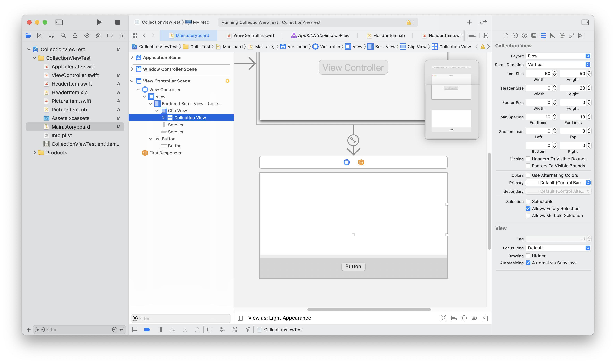Viewport: 616px width, 364px height.
Task: Open the Issue navigator warning icon
Action: (75, 36)
